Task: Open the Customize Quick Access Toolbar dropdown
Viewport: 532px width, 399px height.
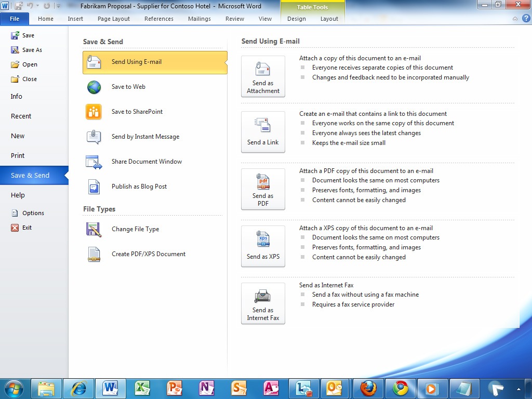Action: coord(58,6)
